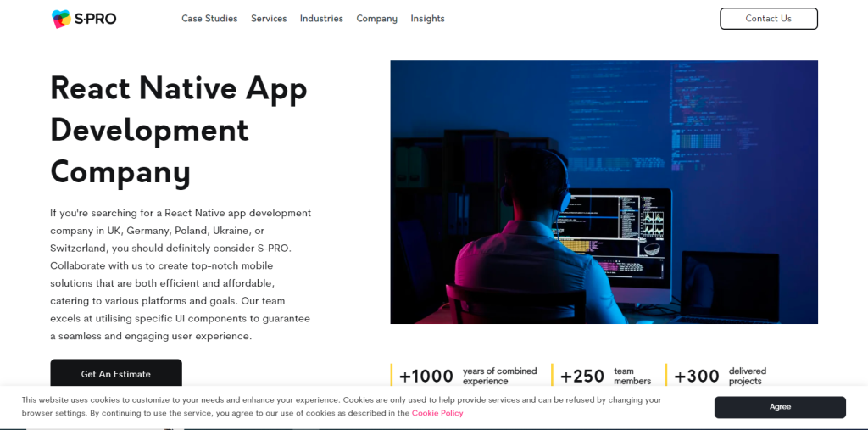Expand the Company navigation item

pyautogui.click(x=376, y=19)
